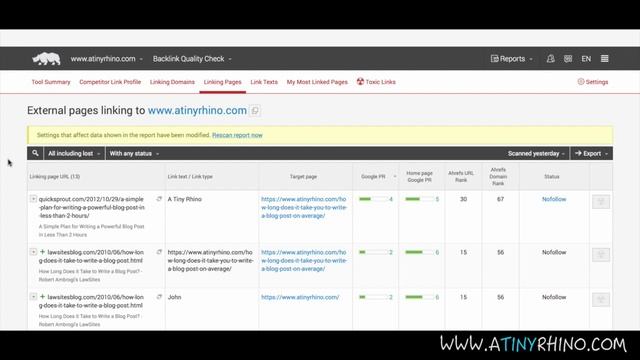This screenshot has width=640, height=360.
Task: Select the Linking Pages tab
Action: [222, 82]
